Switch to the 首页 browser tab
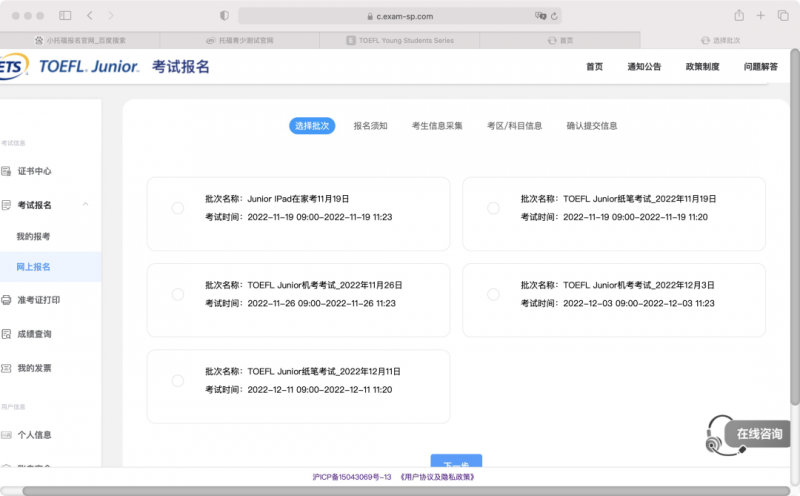The image size is (800, 496). point(560,40)
